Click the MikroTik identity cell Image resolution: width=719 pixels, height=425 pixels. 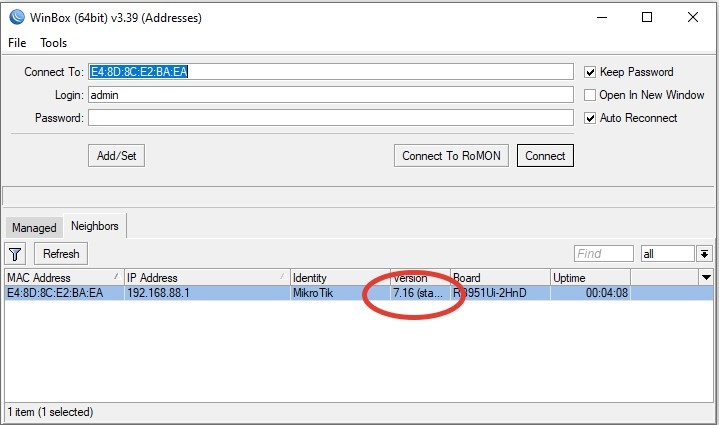(340, 293)
